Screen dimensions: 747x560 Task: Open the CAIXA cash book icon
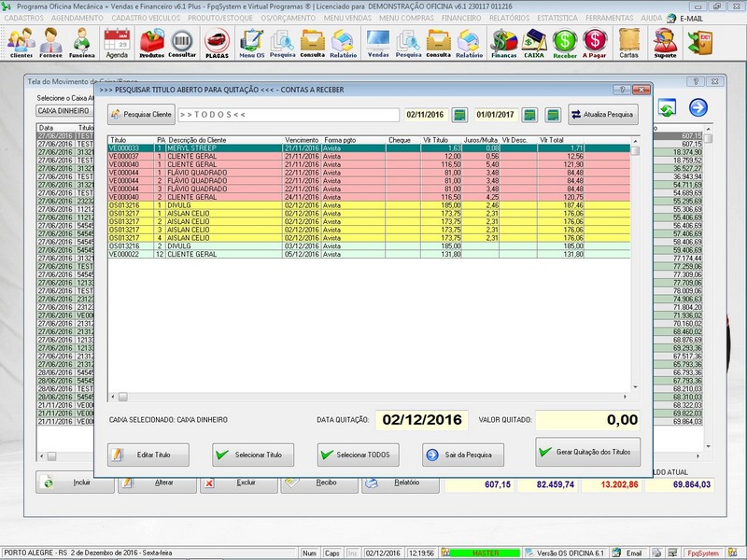click(534, 42)
